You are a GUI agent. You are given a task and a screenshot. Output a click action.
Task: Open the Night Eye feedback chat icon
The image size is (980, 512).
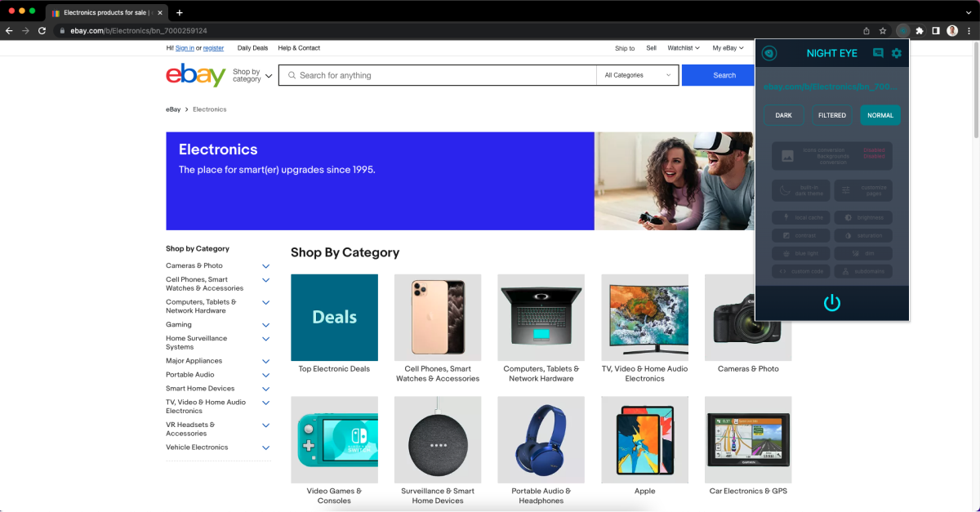click(878, 53)
